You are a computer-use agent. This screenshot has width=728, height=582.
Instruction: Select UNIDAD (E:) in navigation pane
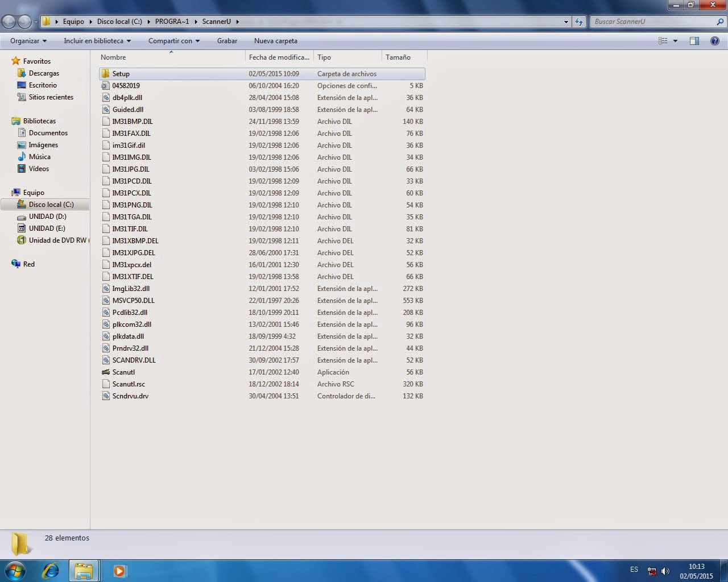(47, 228)
